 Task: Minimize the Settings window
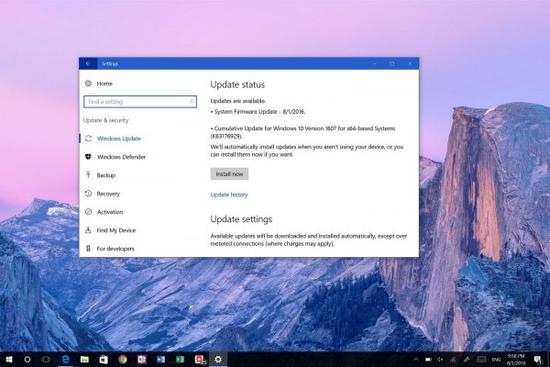[x=374, y=64]
